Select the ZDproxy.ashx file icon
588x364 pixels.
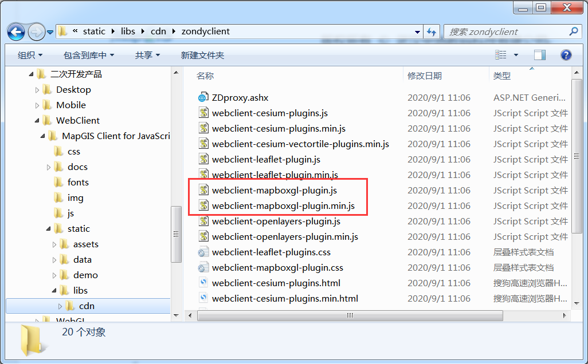point(203,97)
